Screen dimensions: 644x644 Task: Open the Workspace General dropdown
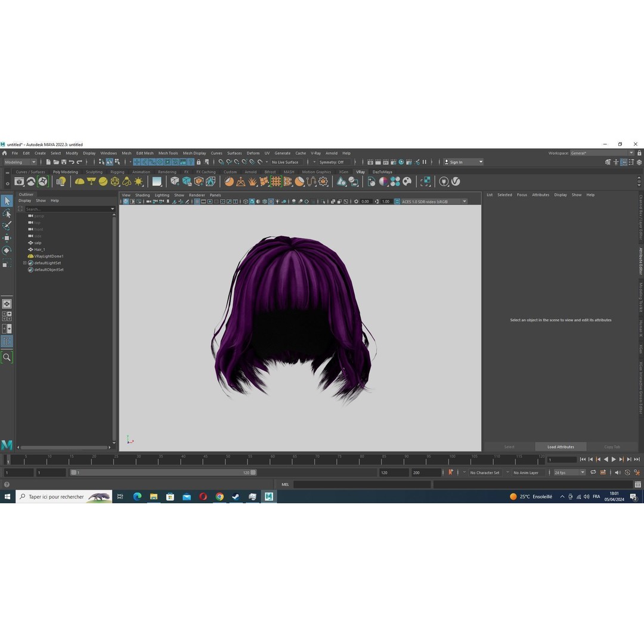(602, 153)
